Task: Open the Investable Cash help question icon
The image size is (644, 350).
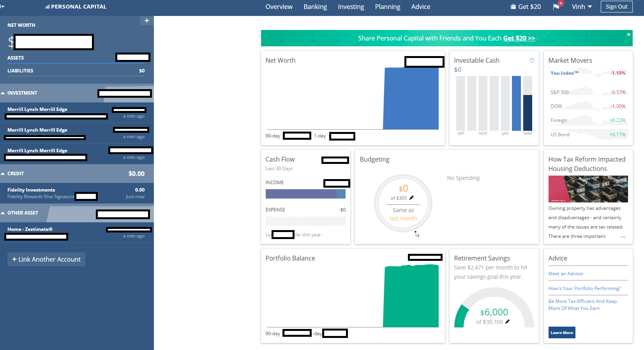Action: coord(532,60)
